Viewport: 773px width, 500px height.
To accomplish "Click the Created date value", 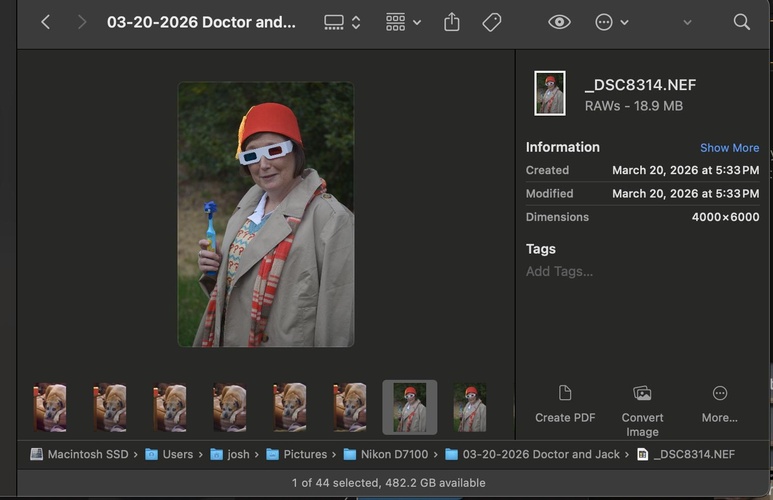I will coord(685,170).
